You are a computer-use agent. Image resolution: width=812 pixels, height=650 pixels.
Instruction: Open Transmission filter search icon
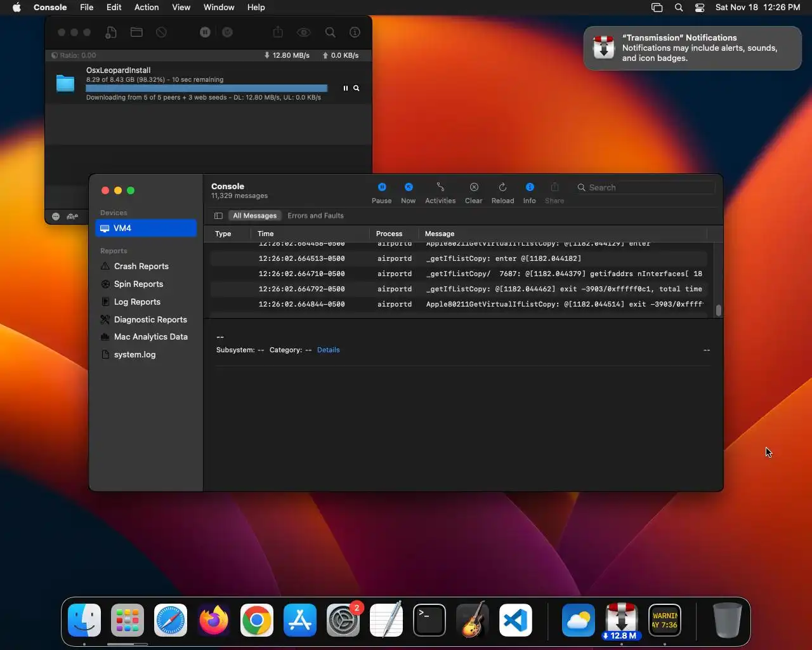tap(331, 32)
